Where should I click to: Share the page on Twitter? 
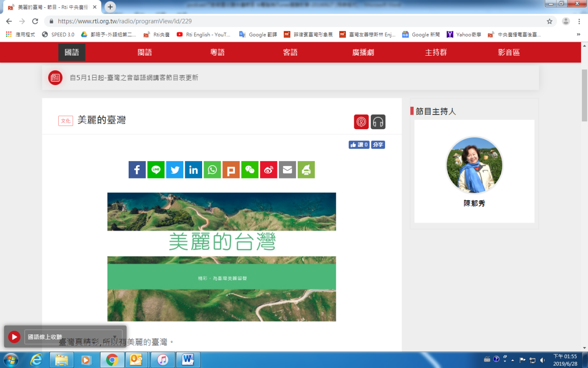(175, 170)
